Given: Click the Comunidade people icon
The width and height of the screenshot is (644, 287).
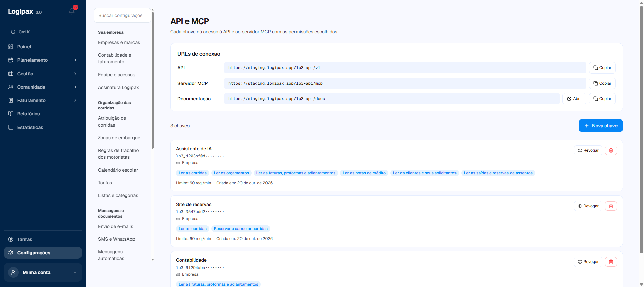Looking at the screenshot, I should tap(11, 87).
